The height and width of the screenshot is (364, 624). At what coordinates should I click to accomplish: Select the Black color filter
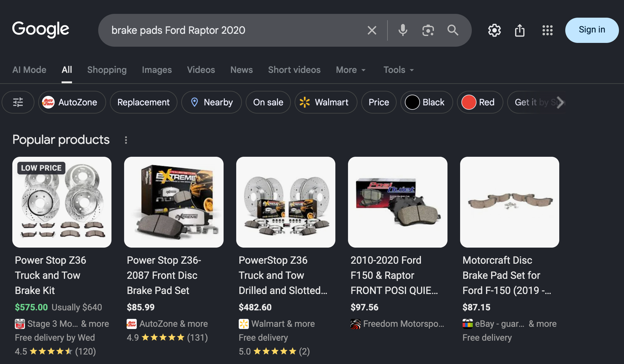[427, 102]
